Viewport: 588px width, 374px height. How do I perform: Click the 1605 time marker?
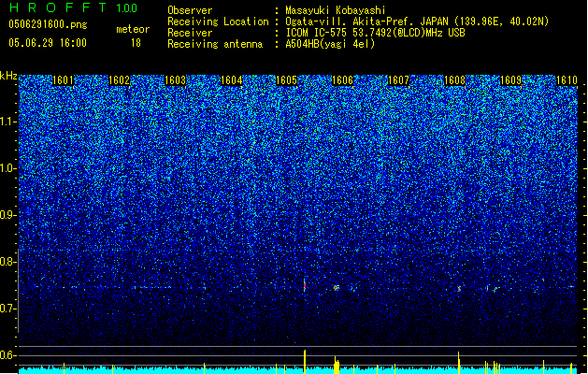coord(286,80)
